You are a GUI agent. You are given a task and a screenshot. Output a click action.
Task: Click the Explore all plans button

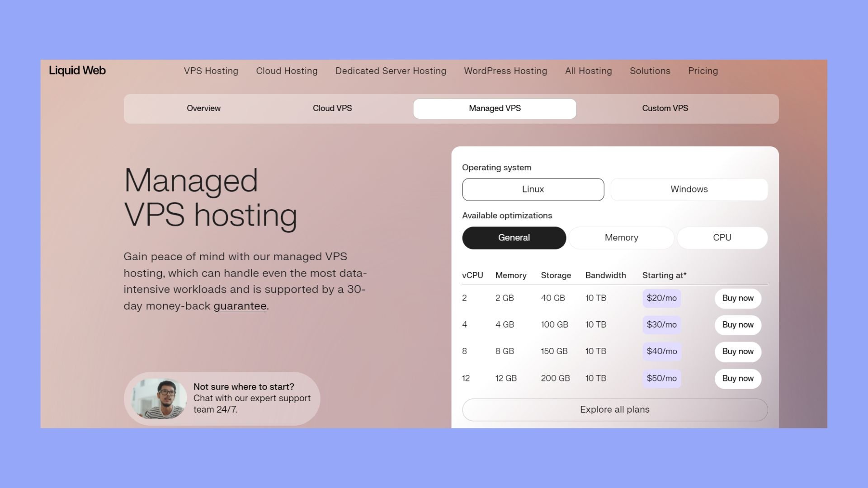[x=614, y=409]
